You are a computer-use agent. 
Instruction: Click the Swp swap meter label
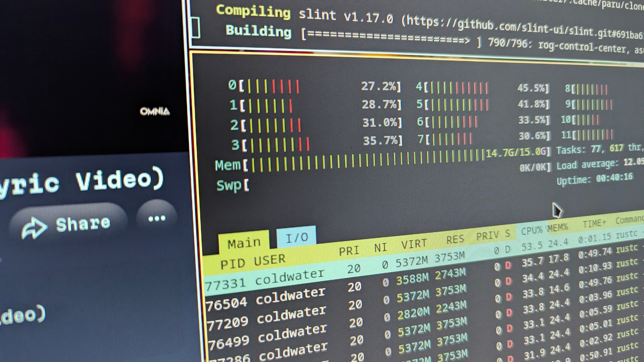(x=229, y=186)
